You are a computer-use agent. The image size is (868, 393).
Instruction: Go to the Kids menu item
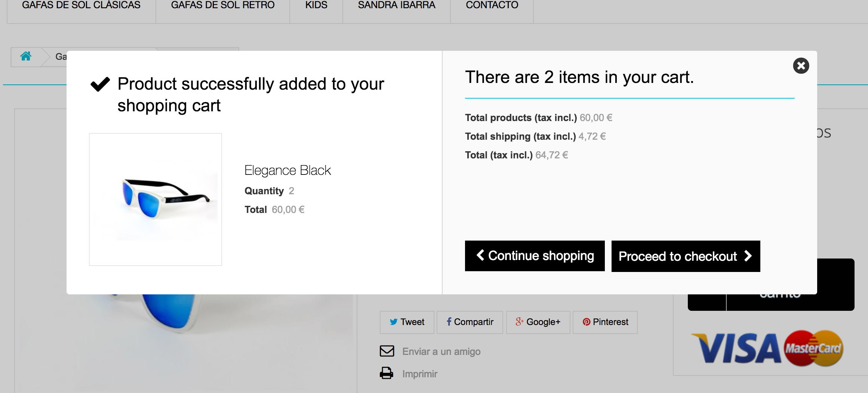[x=316, y=5]
